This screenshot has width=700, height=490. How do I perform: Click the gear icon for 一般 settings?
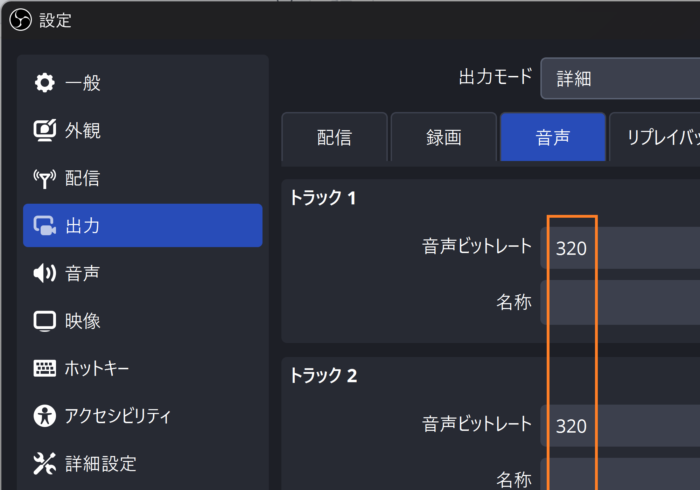click(45, 83)
